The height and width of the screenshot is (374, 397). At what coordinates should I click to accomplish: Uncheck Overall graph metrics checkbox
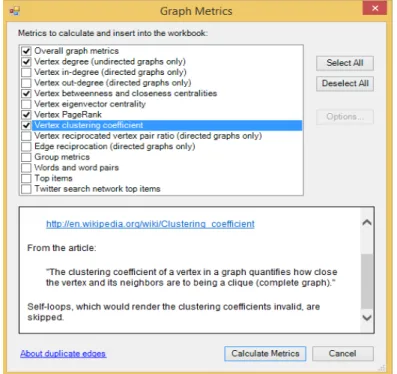click(x=26, y=51)
